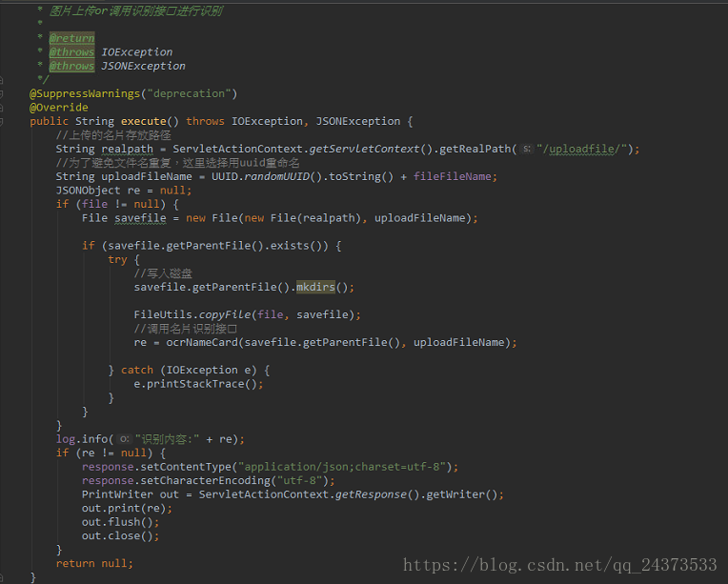Click the "识别内容:" string literal
728x584 pixels.
pos(167,439)
